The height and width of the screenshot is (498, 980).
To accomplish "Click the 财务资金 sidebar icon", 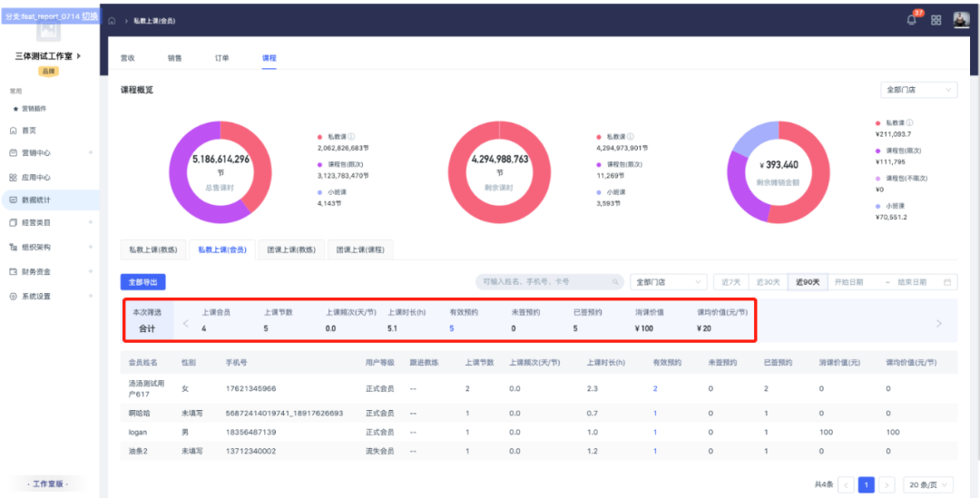I will click(x=13, y=272).
